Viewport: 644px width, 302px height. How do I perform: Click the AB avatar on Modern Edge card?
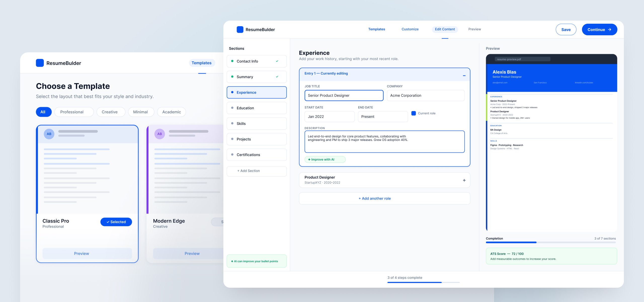click(160, 134)
